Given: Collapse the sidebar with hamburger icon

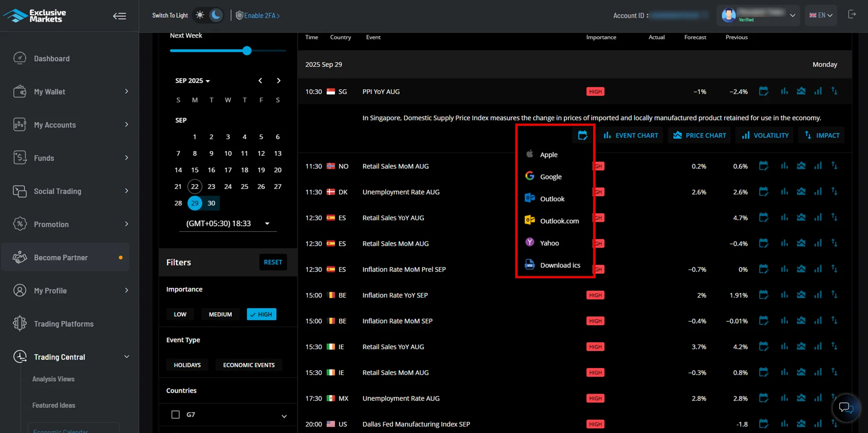Looking at the screenshot, I should [120, 16].
